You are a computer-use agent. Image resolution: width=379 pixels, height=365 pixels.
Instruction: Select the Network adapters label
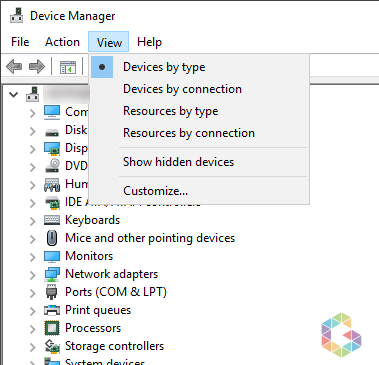111,274
